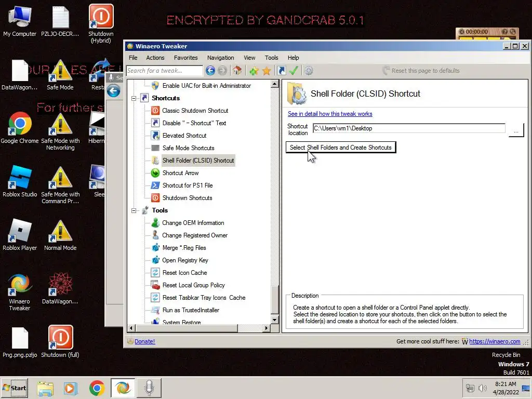Click the browse (...) button for shortcut location

coord(516,130)
